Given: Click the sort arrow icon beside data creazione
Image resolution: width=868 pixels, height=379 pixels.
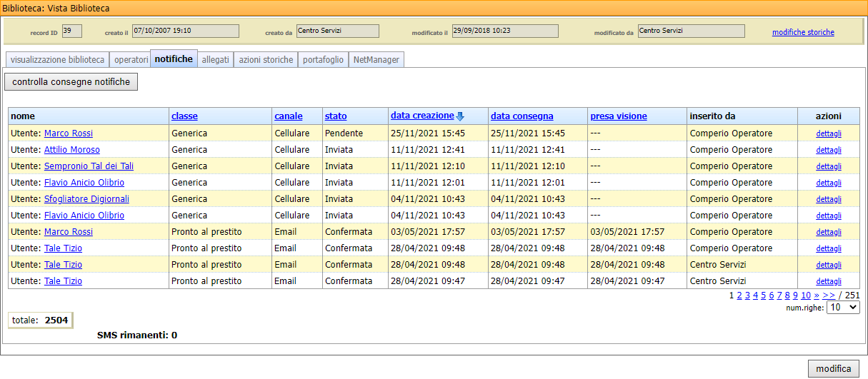Looking at the screenshot, I should click(x=460, y=116).
